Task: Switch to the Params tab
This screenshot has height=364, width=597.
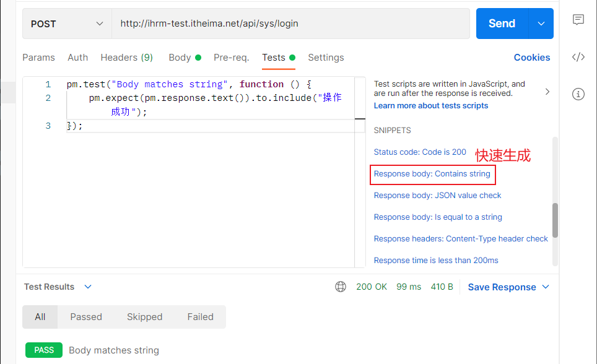Action: [x=38, y=58]
